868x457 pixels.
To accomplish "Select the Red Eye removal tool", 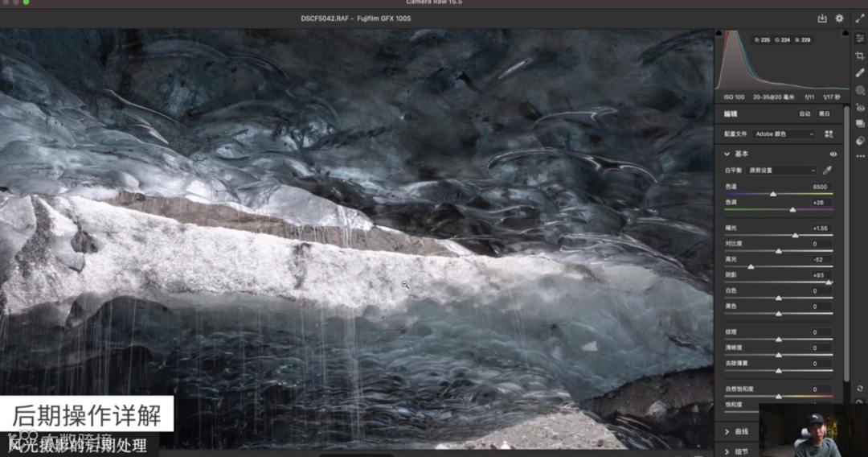I will coord(860,108).
